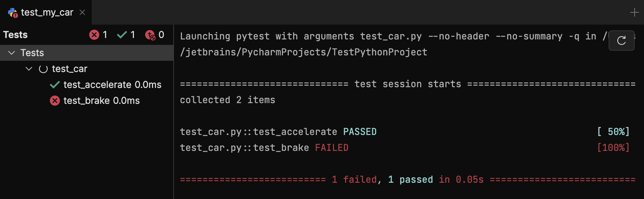Click the spinner icon beside test_car
This screenshot has height=199, width=644.
(43, 69)
